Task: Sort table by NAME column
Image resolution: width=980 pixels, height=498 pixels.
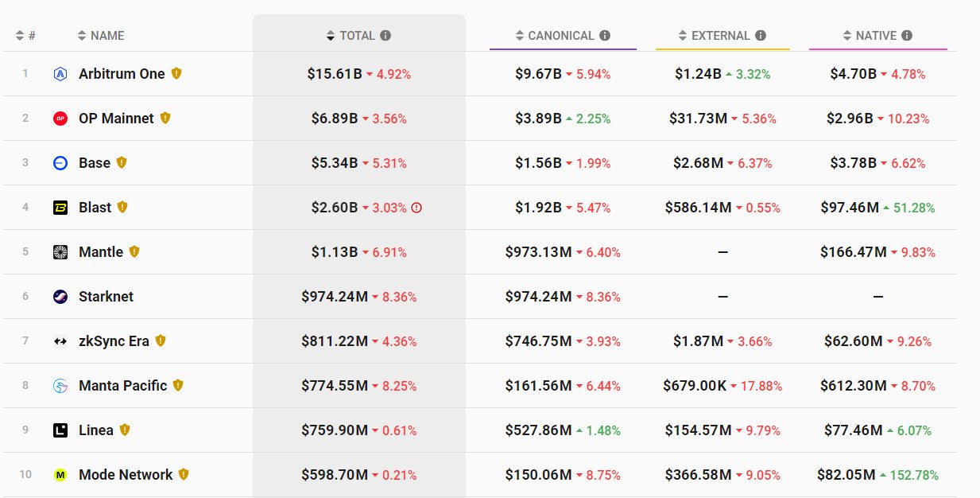Action: (x=101, y=36)
